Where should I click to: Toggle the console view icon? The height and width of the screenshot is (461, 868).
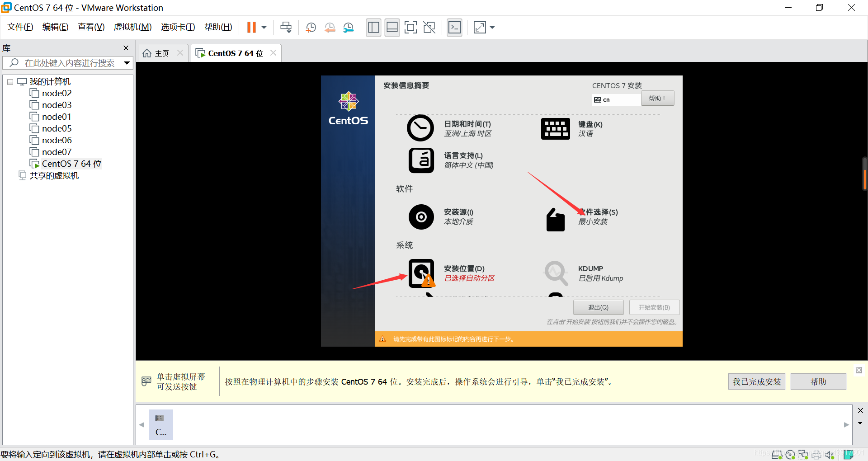(x=454, y=28)
